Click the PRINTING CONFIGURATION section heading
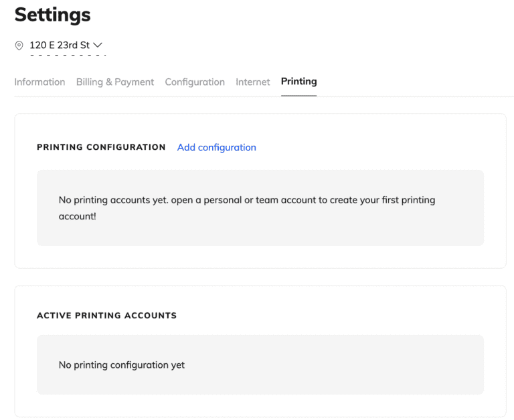This screenshot has width=514, height=420. [x=101, y=147]
